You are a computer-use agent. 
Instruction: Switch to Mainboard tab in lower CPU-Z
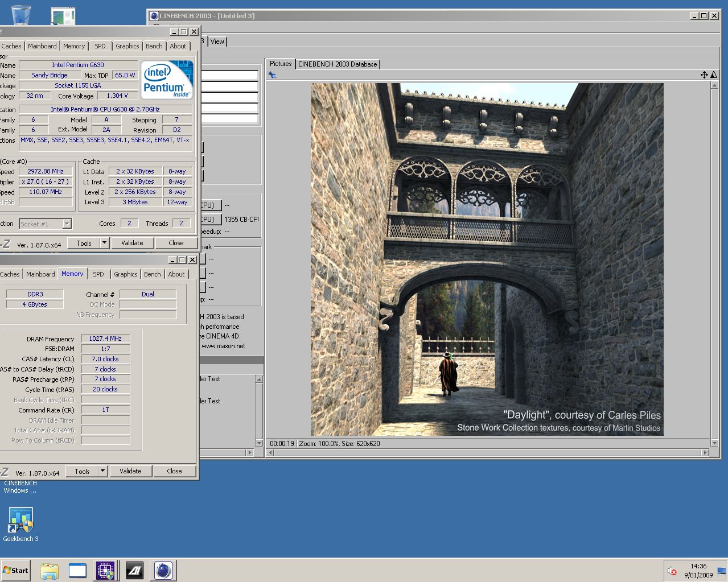coord(41,274)
